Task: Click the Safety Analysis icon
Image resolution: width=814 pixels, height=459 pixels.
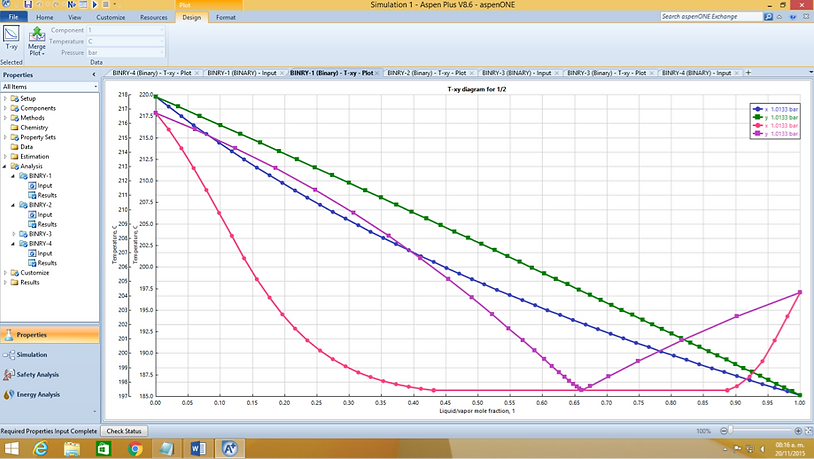Action: (8, 374)
